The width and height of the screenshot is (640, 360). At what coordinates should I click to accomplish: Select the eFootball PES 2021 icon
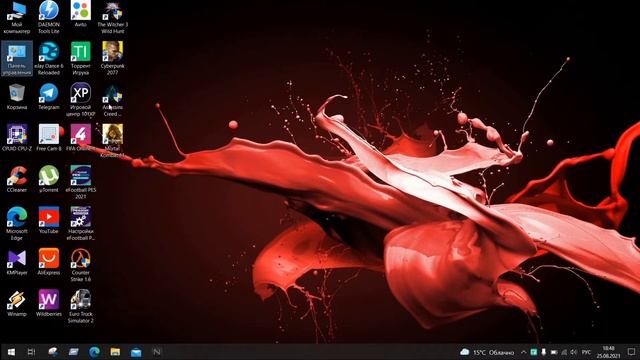80,182
